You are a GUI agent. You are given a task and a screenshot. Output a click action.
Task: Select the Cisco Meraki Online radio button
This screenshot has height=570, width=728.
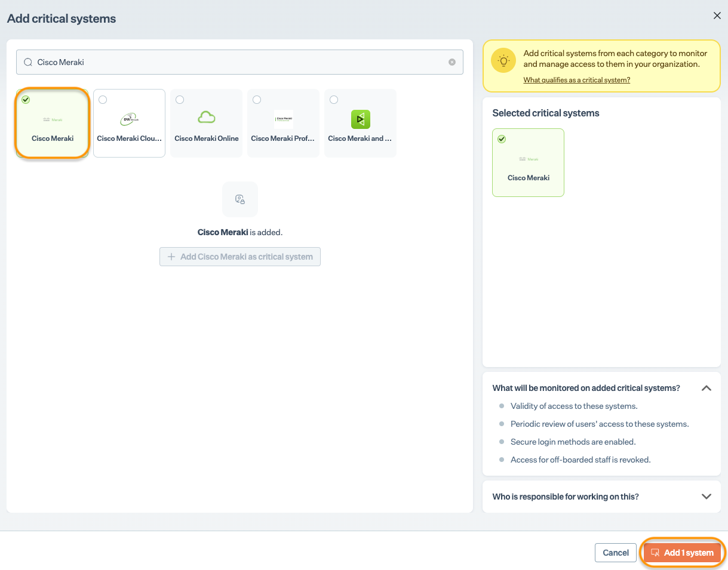pyautogui.click(x=180, y=100)
